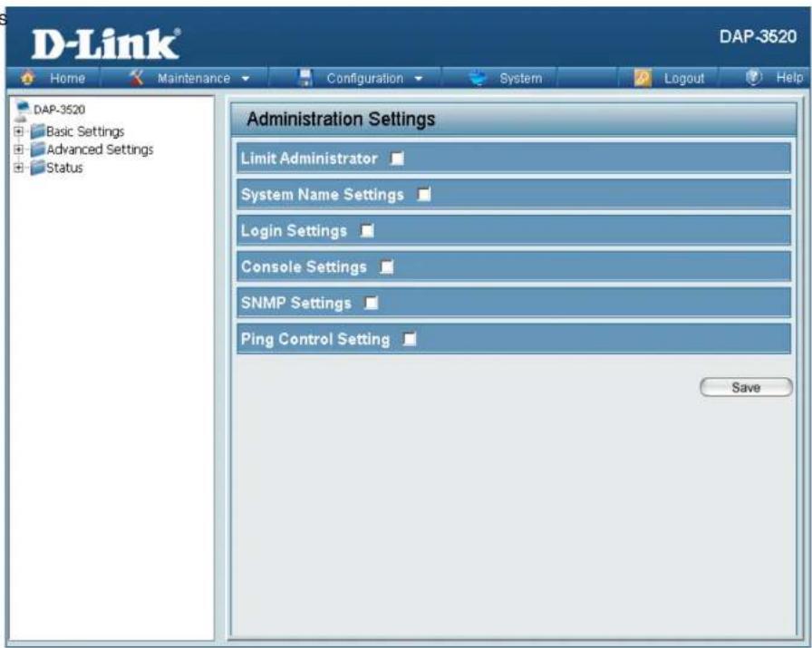Image resolution: width=812 pixels, height=648 pixels.
Task: Click the Logout key icon
Action: 643,78
